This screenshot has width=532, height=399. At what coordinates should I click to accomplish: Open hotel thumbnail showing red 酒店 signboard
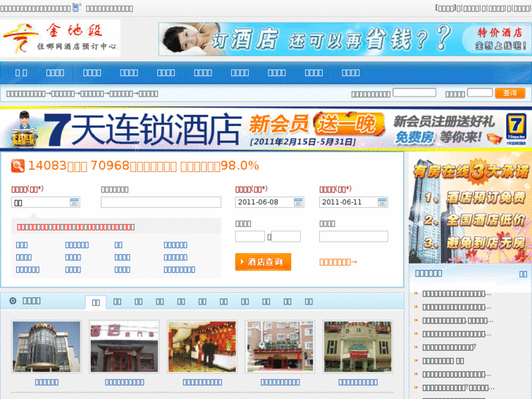[x=124, y=347]
